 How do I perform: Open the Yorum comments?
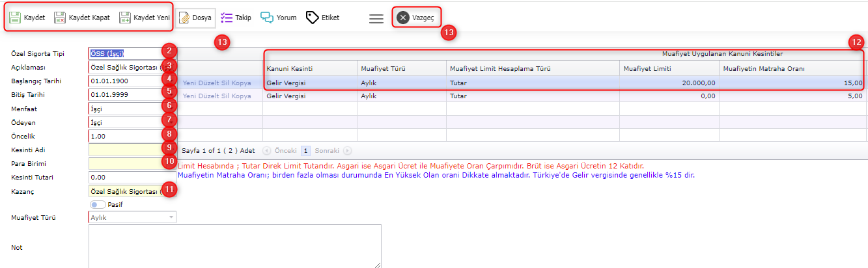(x=279, y=18)
